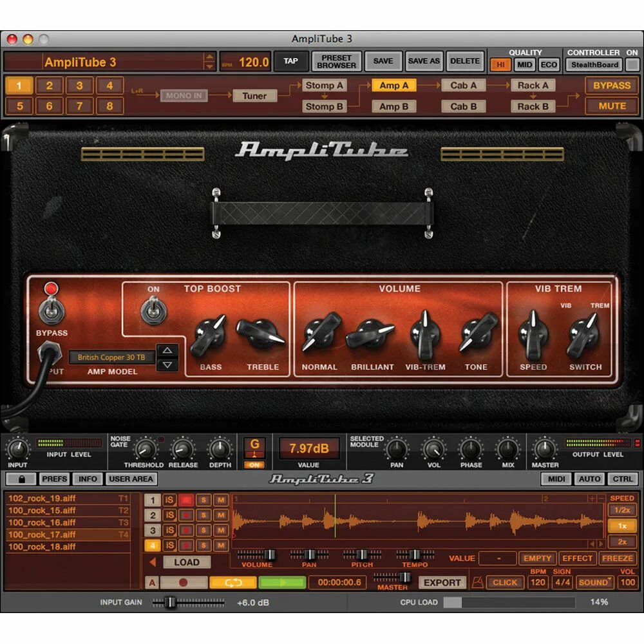
Task: Click the INPUT GAIN slider handle
Action: click(x=170, y=603)
